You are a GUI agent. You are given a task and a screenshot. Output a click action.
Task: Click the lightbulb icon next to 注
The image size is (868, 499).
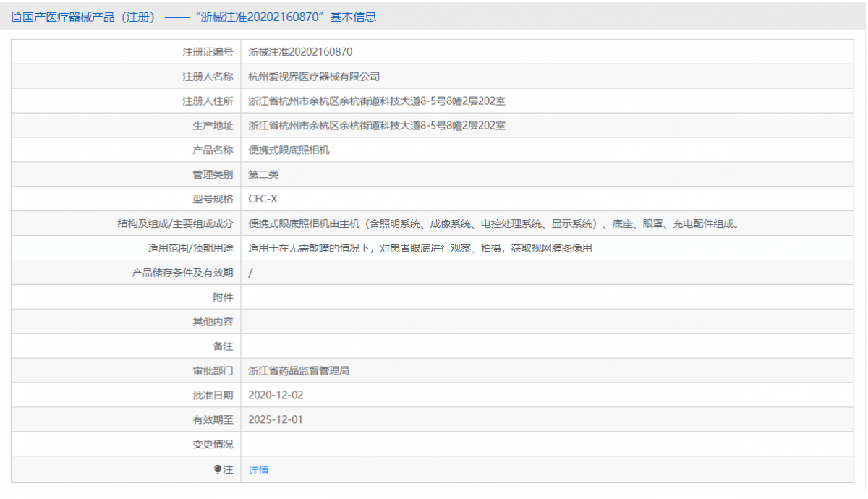[x=217, y=469]
